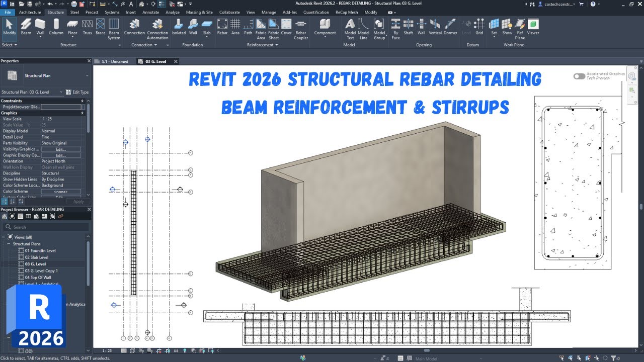Select the Rebar tool
644x362 pixels.
tap(222, 27)
